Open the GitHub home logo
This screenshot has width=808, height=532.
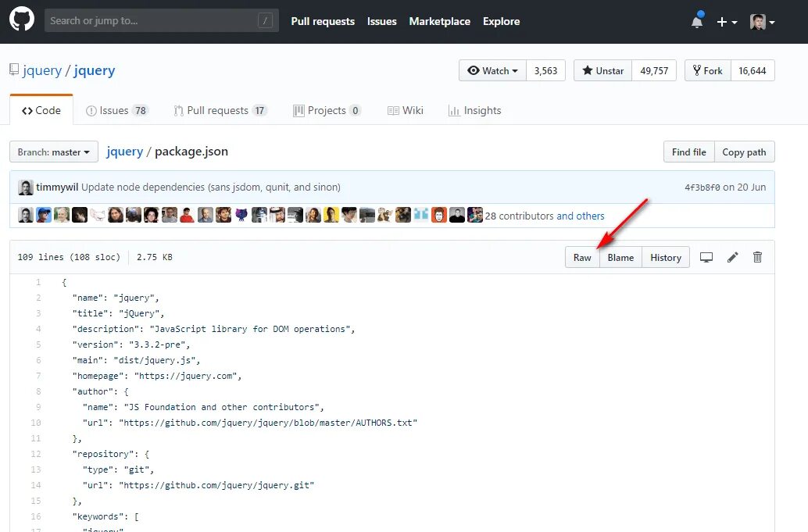[22, 20]
